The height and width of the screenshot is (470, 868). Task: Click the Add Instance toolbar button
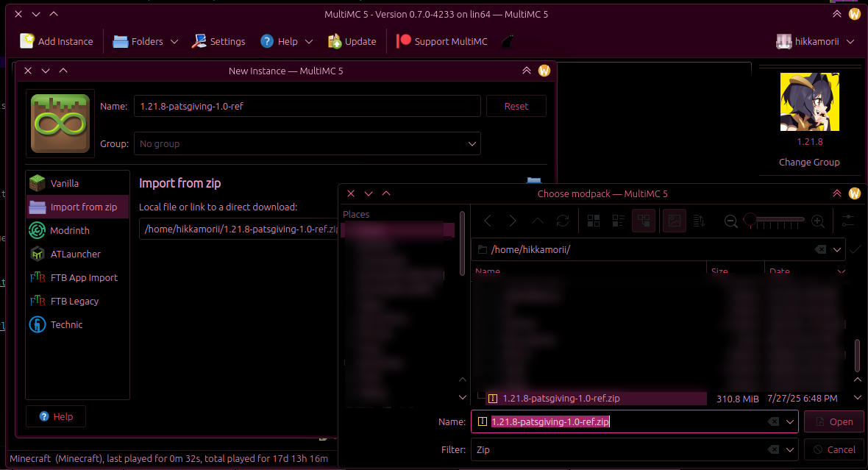[x=57, y=41]
